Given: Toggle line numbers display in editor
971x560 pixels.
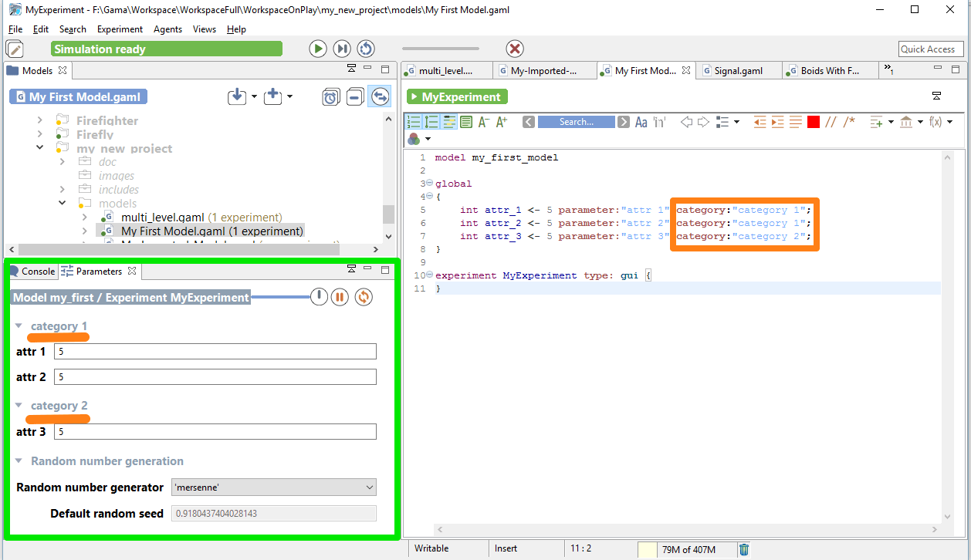Looking at the screenshot, I should pos(414,122).
